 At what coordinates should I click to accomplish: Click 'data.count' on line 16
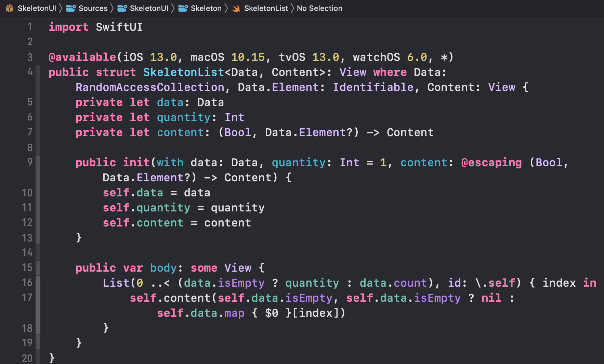[x=393, y=283]
